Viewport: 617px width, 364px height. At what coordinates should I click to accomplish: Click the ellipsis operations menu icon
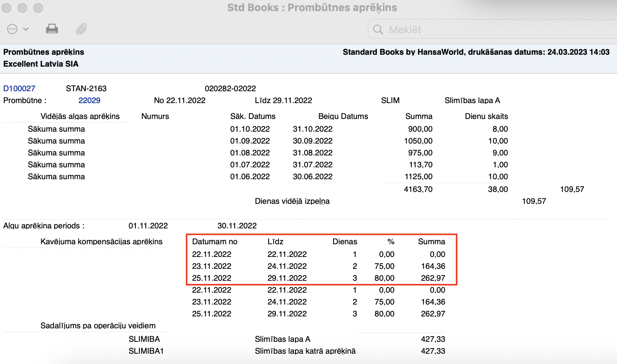click(13, 29)
